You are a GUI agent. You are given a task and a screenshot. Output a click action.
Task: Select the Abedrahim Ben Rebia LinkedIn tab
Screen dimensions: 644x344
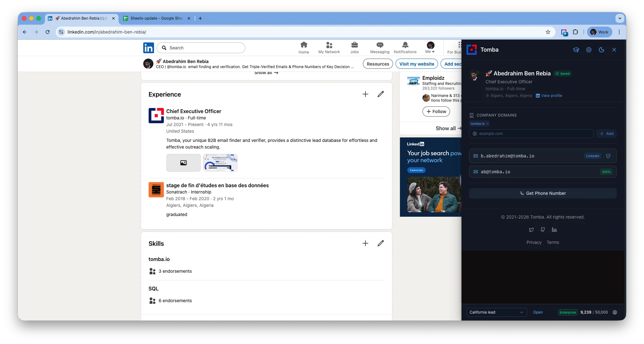pos(81,18)
